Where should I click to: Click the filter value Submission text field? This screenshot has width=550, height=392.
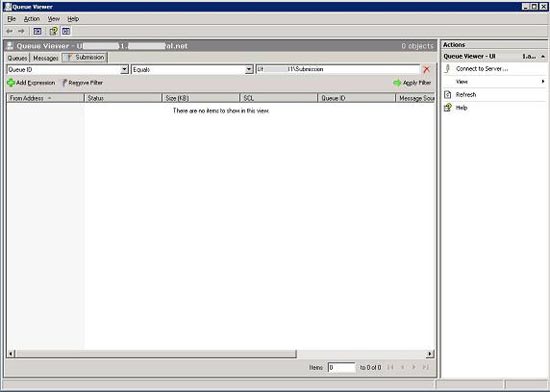(338, 69)
